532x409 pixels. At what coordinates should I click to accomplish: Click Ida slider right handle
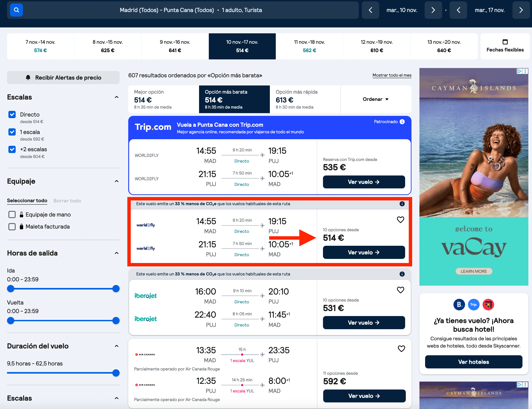click(x=116, y=289)
